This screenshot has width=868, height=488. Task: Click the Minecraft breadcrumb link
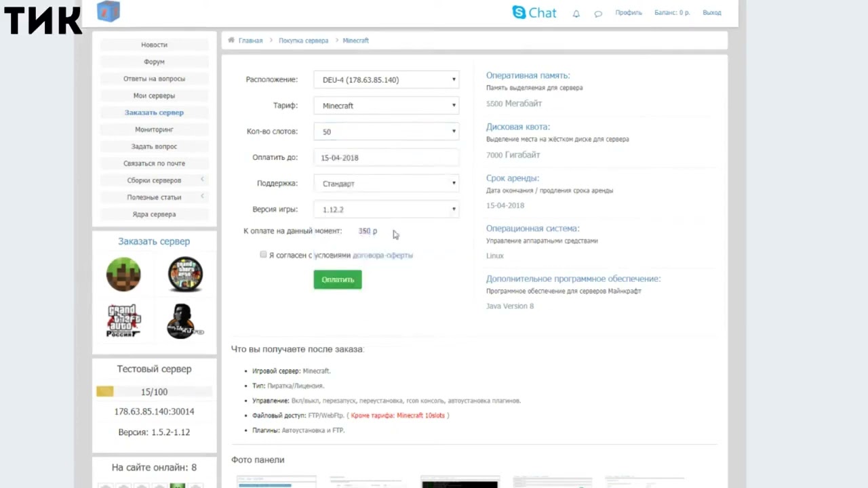(x=356, y=41)
